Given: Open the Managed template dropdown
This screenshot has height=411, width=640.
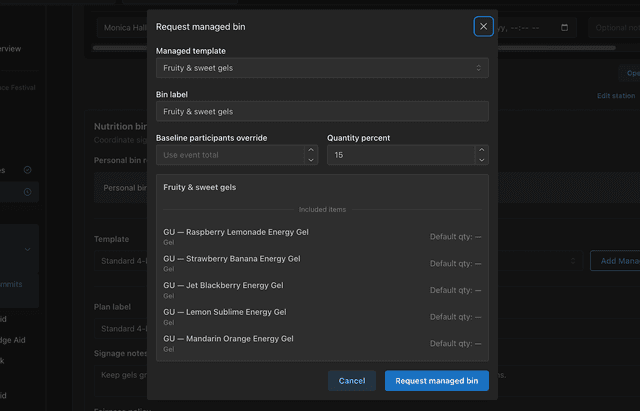Looking at the screenshot, I should coord(322,68).
